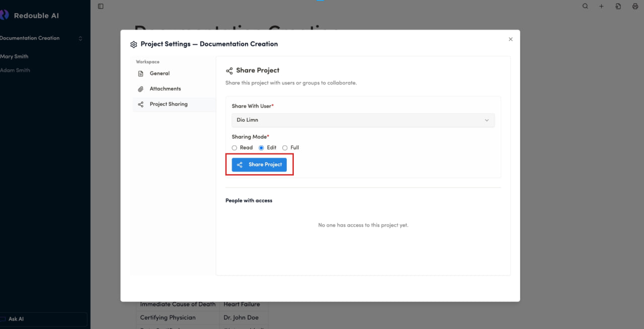Open Ask AI in the sidebar
This screenshot has height=329, width=644.
[16, 319]
